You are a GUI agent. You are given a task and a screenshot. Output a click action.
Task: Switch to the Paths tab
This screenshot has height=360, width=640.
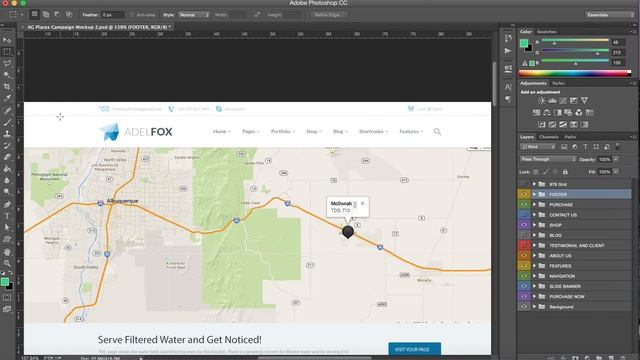pyautogui.click(x=570, y=137)
